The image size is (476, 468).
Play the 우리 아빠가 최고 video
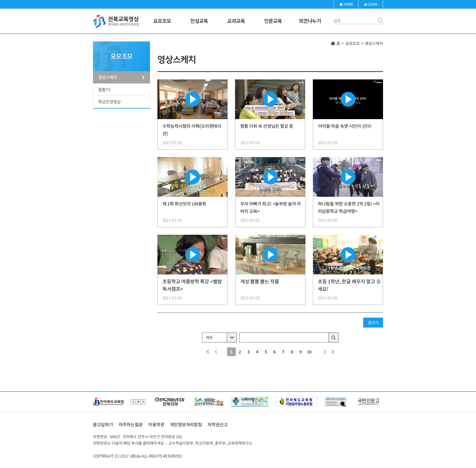click(x=270, y=177)
